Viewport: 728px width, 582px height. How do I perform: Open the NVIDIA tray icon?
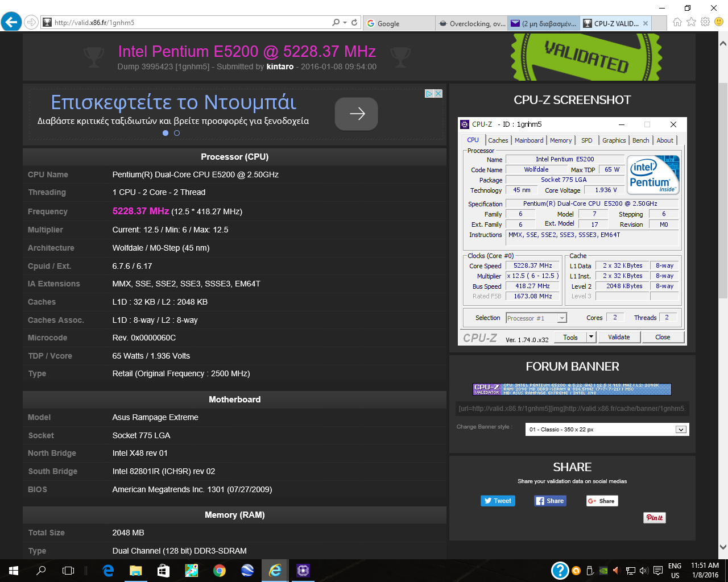coord(603,571)
